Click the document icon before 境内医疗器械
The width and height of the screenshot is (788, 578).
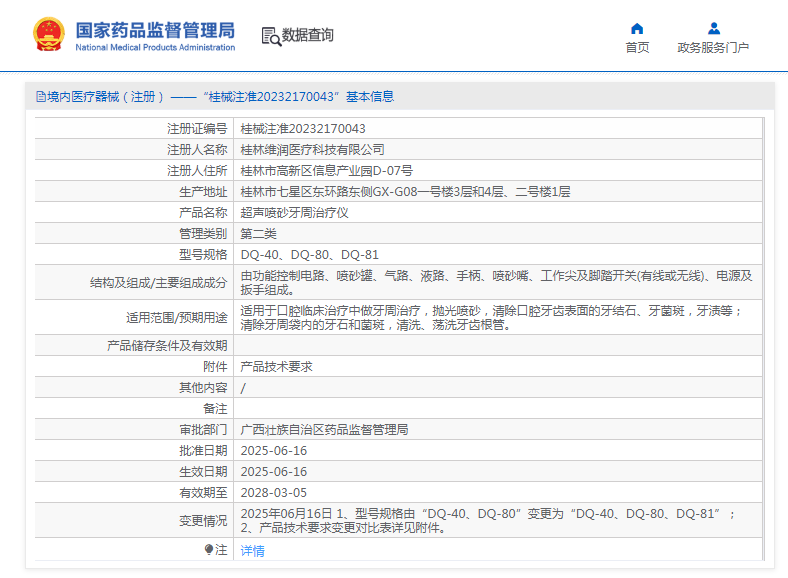tap(40, 97)
